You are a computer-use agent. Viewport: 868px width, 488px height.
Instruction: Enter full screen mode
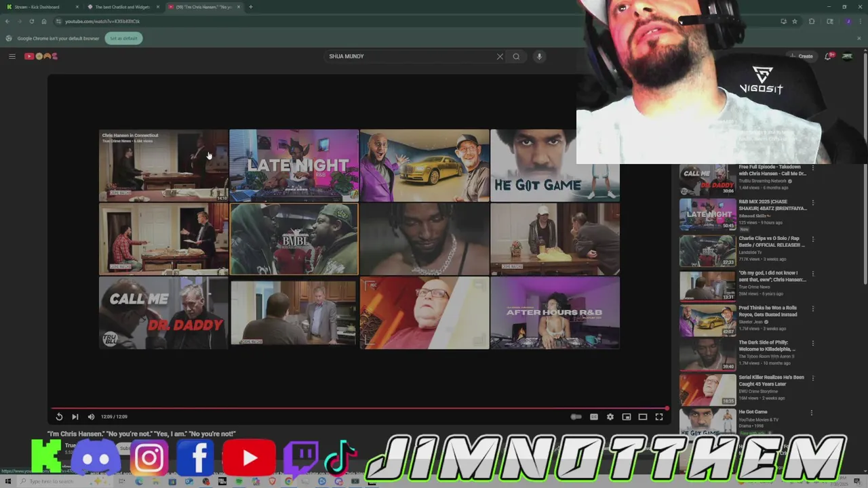coord(659,417)
